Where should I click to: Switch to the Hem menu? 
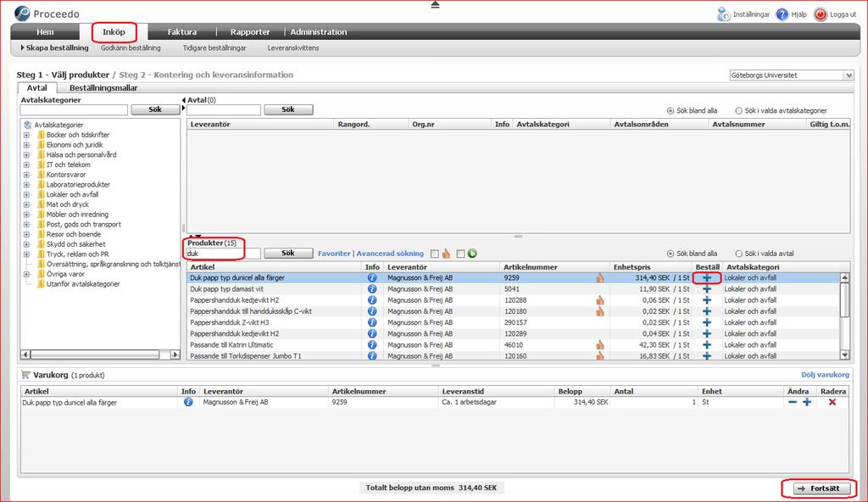click(45, 32)
